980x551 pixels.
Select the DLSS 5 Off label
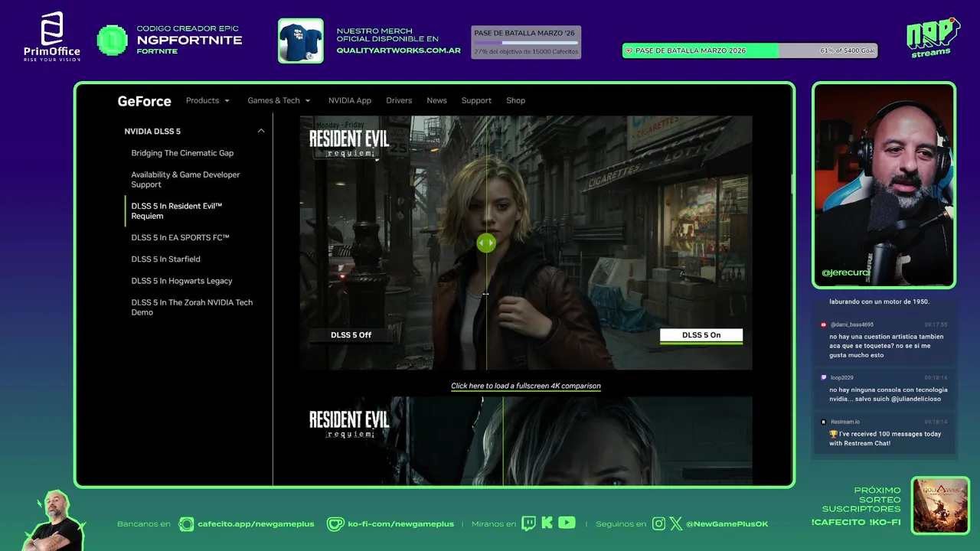(x=351, y=335)
